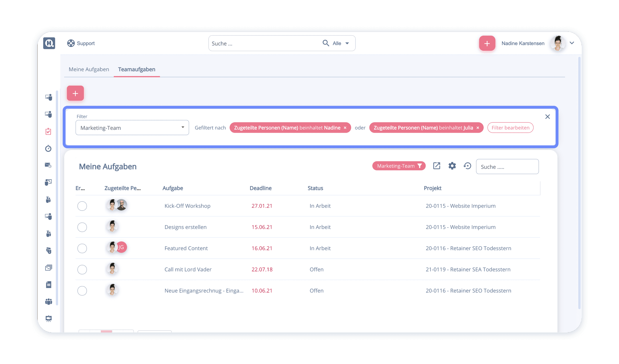The height and width of the screenshot is (364, 619).
Task: Open the presentation board sidebar icon
Action: coord(48,319)
